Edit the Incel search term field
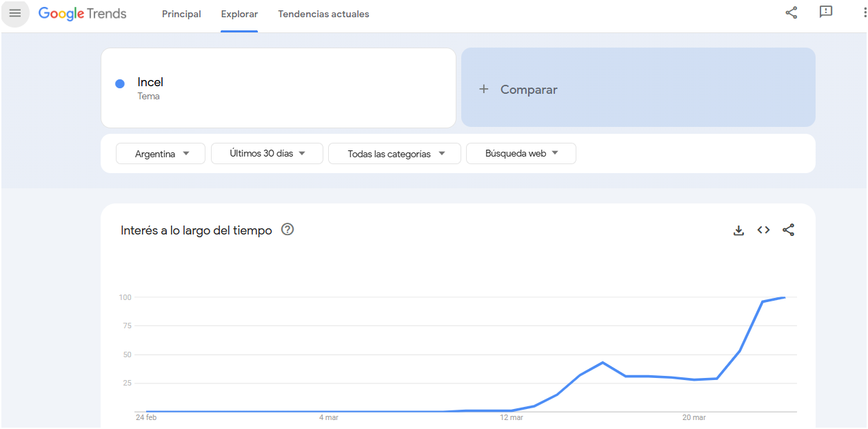Image resolution: width=868 pixels, height=429 pixels. coord(276,88)
